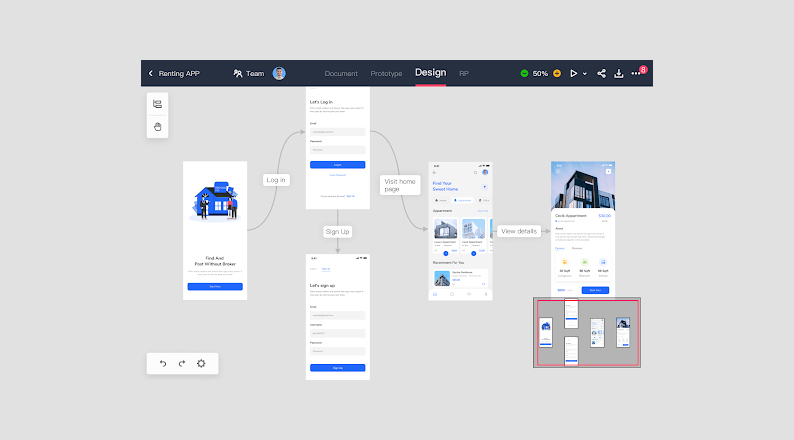Open the canvas settings gear

(201, 364)
